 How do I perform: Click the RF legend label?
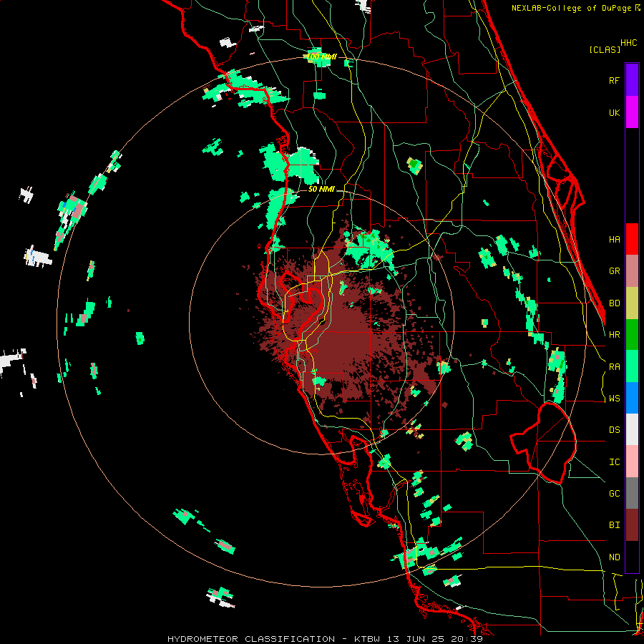click(614, 80)
